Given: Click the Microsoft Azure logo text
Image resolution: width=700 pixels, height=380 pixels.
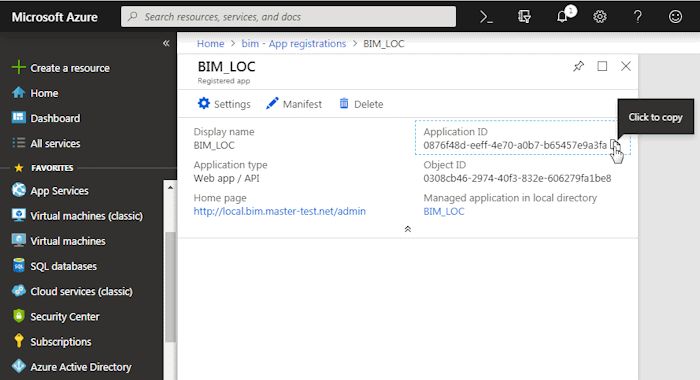Looking at the screenshot, I should 54,17.
